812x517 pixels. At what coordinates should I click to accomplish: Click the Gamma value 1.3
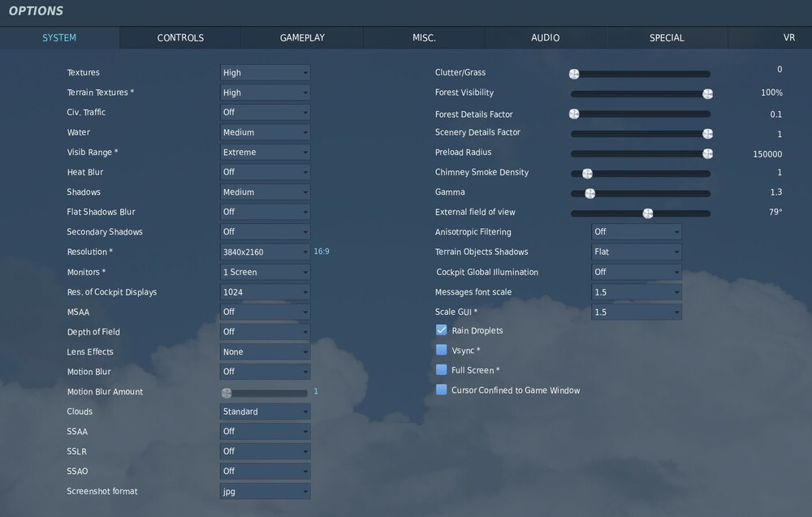(775, 192)
